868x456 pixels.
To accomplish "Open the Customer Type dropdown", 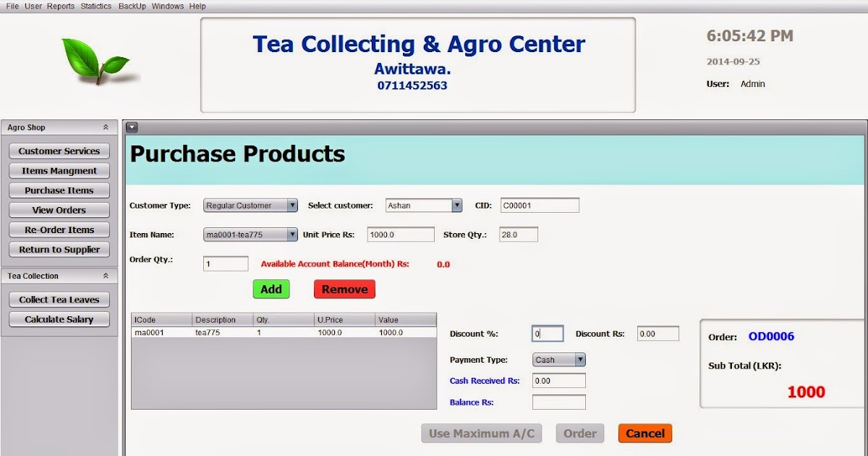I will [293, 205].
